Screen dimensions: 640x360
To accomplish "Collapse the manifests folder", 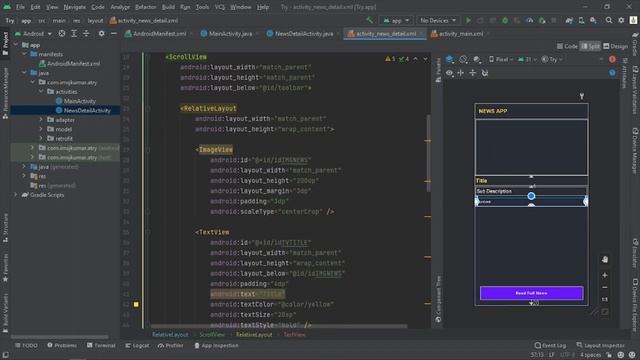I will (x=24, y=54).
